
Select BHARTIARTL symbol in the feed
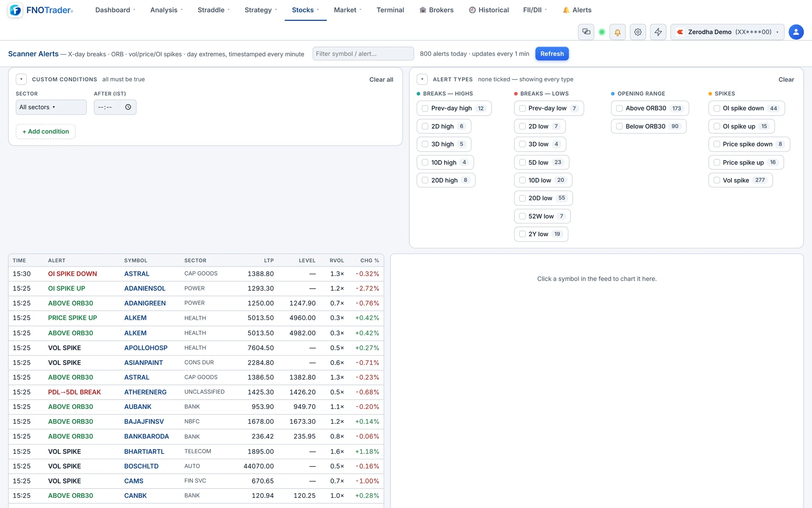coord(144,451)
